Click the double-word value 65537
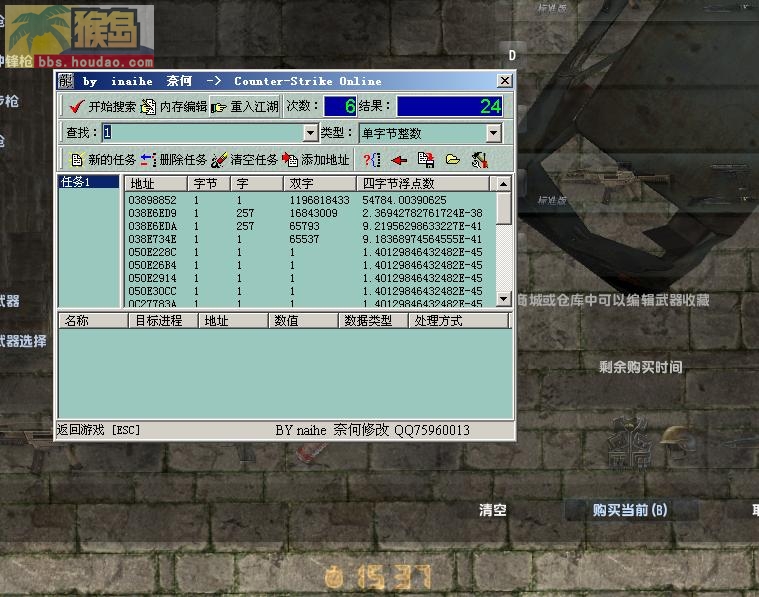 click(x=304, y=239)
